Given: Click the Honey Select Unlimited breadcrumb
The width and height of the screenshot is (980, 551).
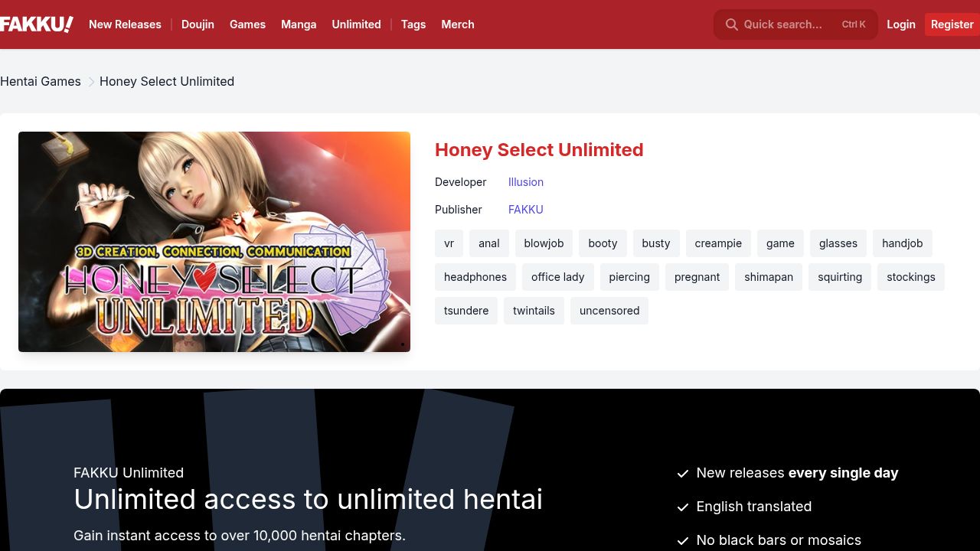Looking at the screenshot, I should (x=167, y=81).
